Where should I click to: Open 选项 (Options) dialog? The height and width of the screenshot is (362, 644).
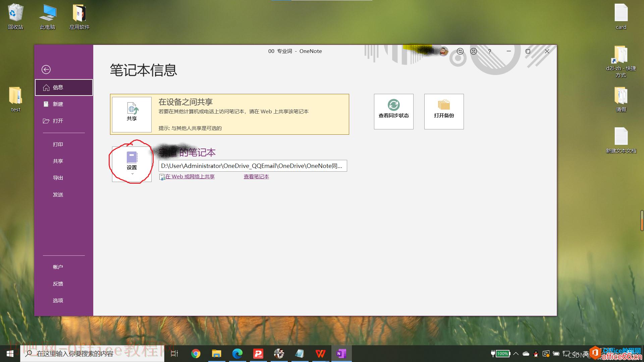click(x=64, y=301)
